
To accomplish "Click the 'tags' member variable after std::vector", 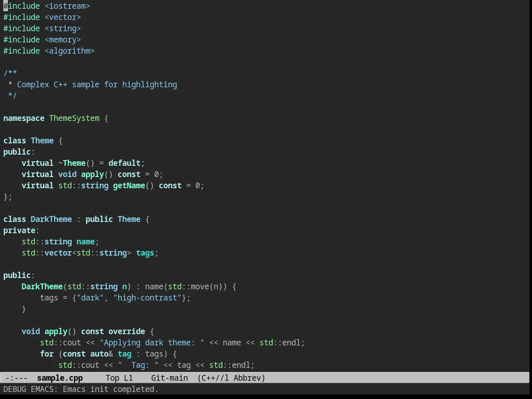I will point(145,253).
